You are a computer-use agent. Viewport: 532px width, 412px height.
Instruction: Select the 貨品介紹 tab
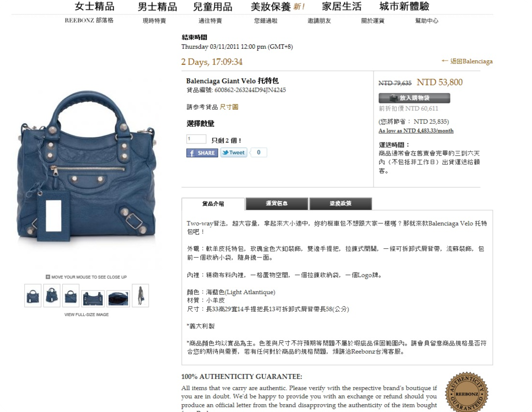pyautogui.click(x=213, y=204)
